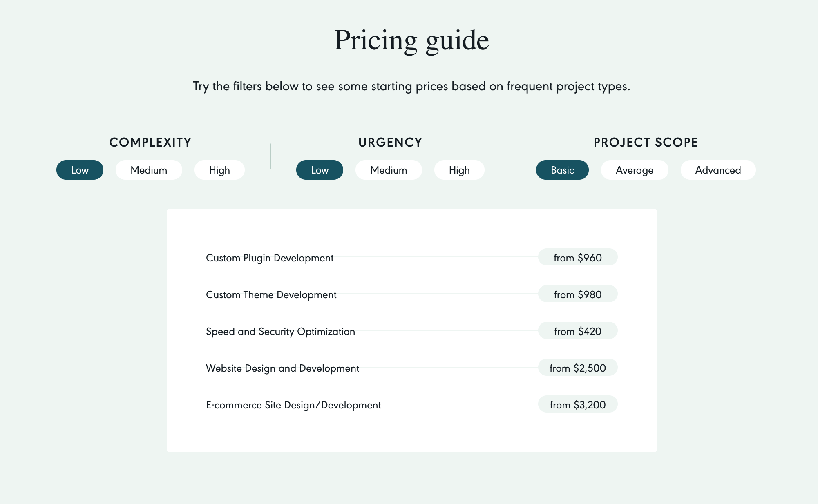Click the 'Try the filters below' description text
The height and width of the screenshot is (504, 818).
point(411,87)
